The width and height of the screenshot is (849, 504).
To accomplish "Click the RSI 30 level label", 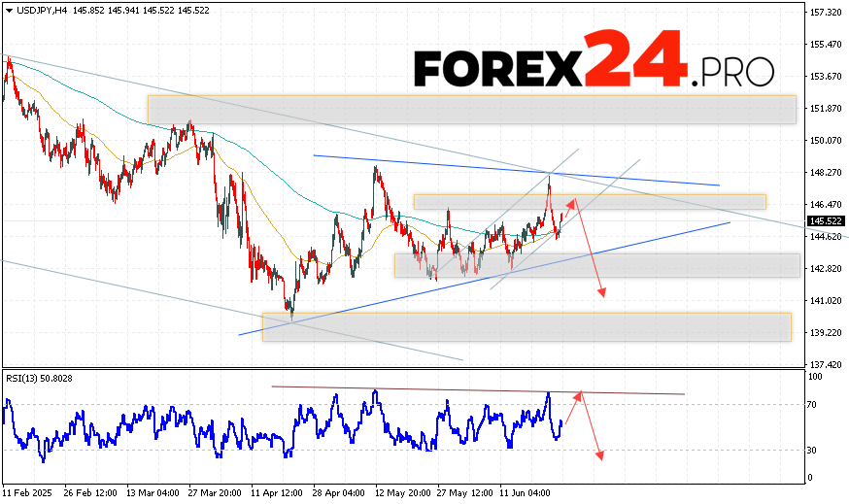I will click(812, 450).
